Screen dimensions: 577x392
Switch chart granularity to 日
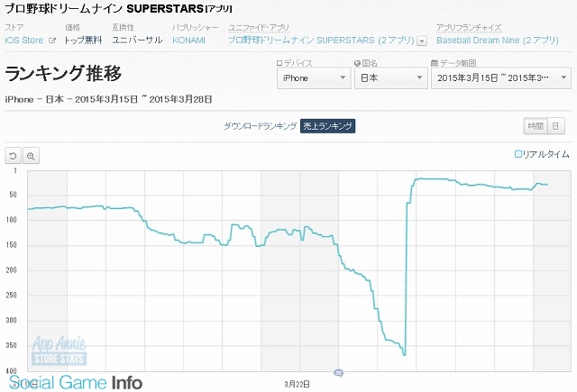pyautogui.click(x=556, y=126)
